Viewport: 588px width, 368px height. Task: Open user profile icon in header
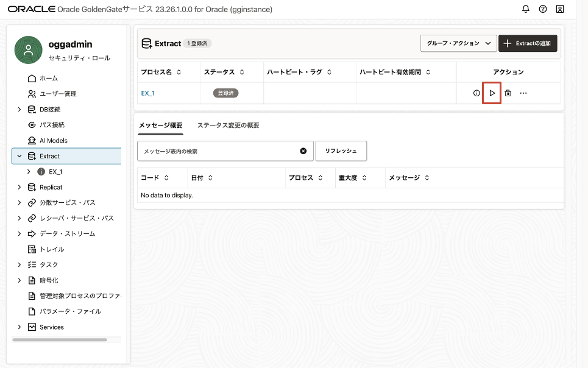coord(560,9)
